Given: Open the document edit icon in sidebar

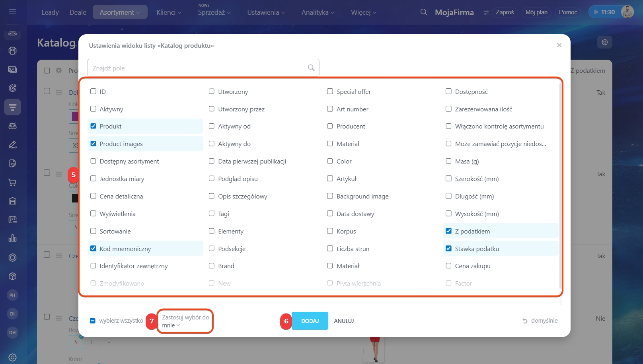Looking at the screenshot, I should pyautogui.click(x=12, y=164).
